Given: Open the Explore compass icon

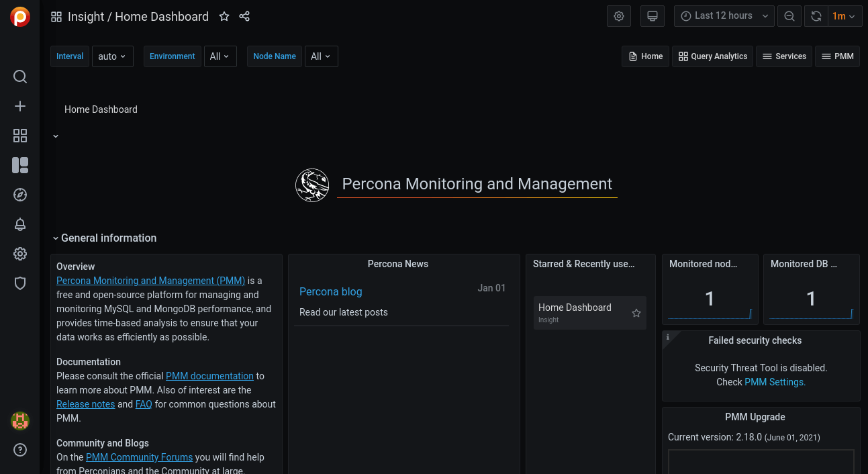Looking at the screenshot, I should tap(20, 195).
